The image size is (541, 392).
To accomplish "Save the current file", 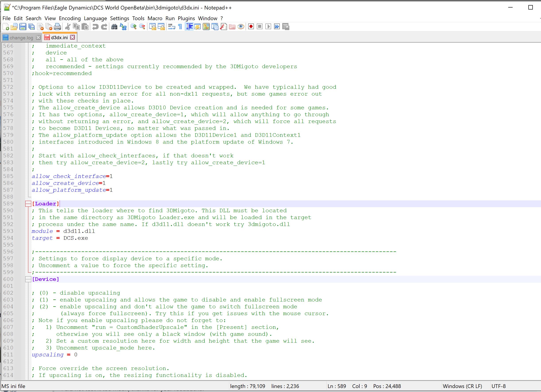I will point(23,27).
